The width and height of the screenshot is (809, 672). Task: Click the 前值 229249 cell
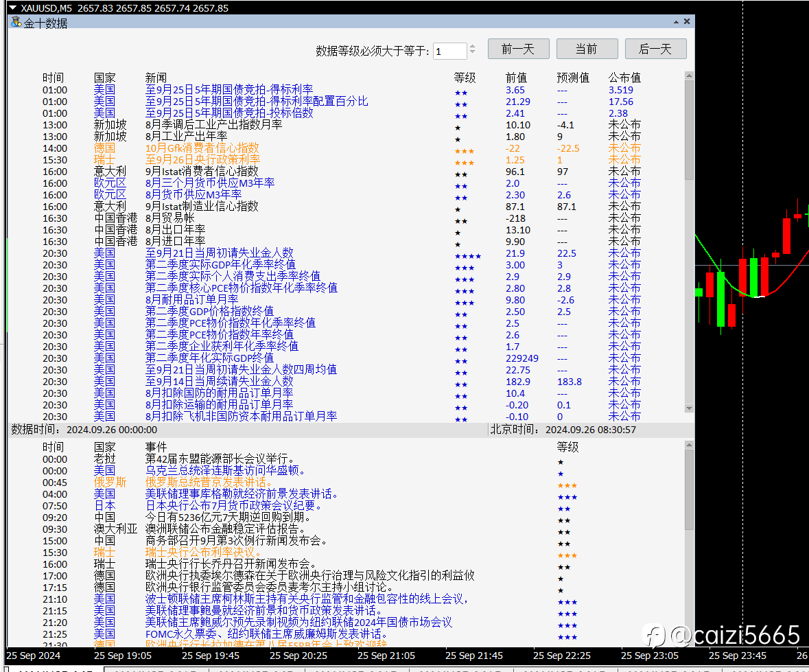(x=522, y=358)
